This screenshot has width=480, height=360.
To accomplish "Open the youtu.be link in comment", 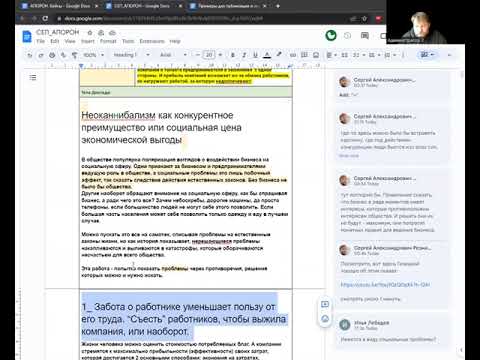I will coord(385,285).
